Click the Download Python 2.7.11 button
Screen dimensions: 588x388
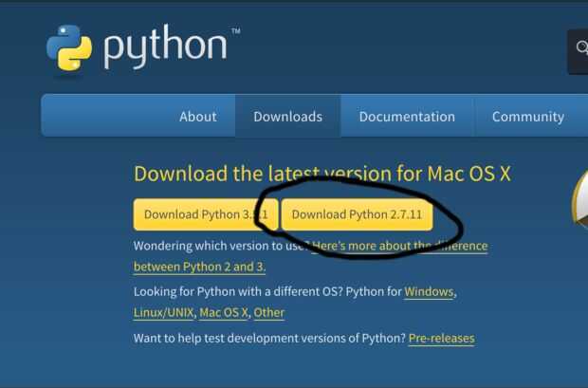pyautogui.click(x=357, y=214)
